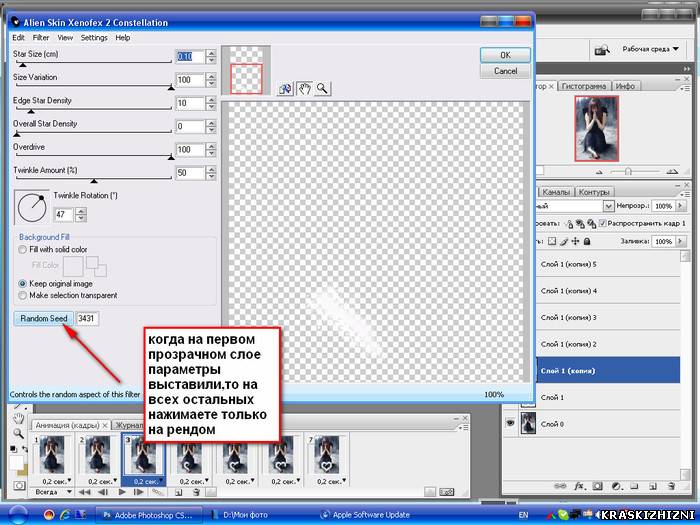
Task: Open frame 1 delay dropdown
Action: (x=70, y=481)
